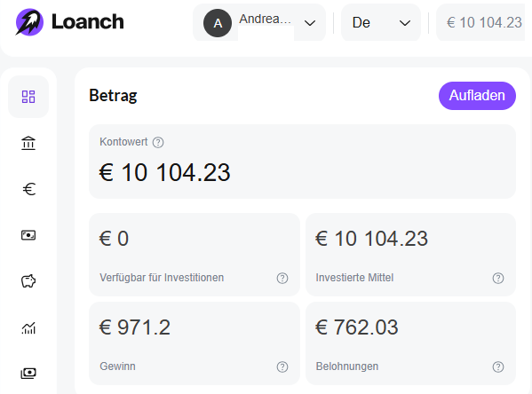Click the Aufladen button
This screenshot has height=394, width=532.
click(477, 96)
